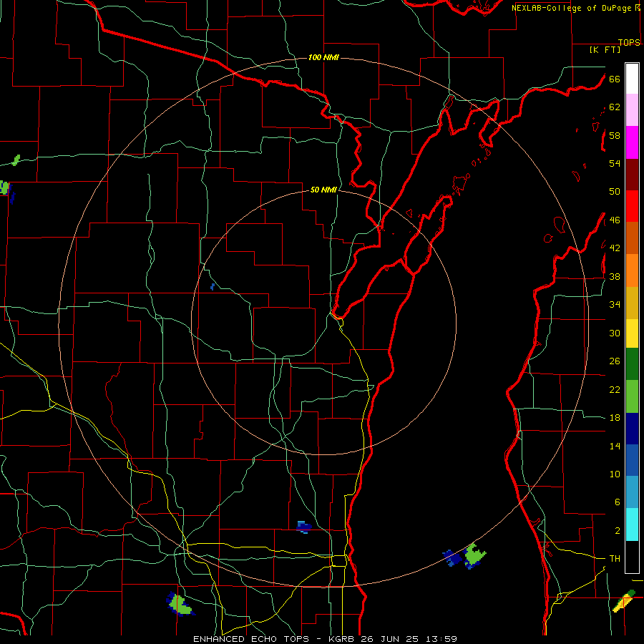Image resolution: width=644 pixels, height=644 pixels.
Task: Select the navy blue legend color band
Action: pyautogui.click(x=632, y=429)
